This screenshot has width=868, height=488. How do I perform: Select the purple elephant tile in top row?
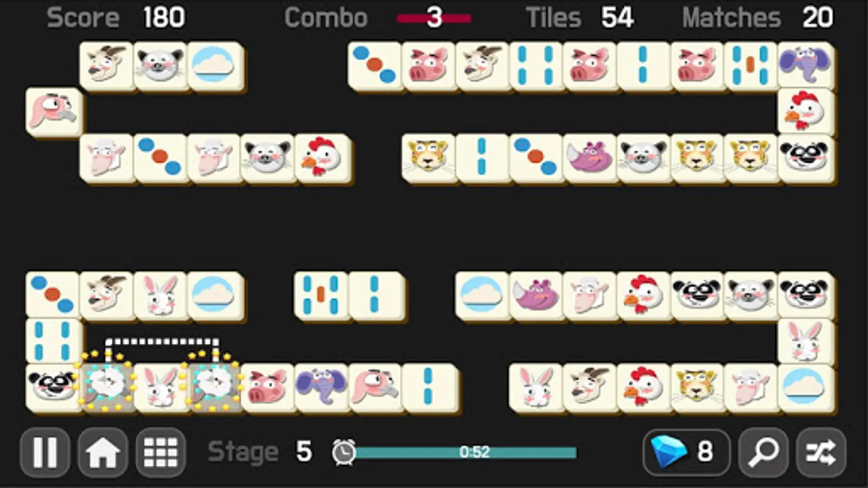pyautogui.click(x=806, y=65)
